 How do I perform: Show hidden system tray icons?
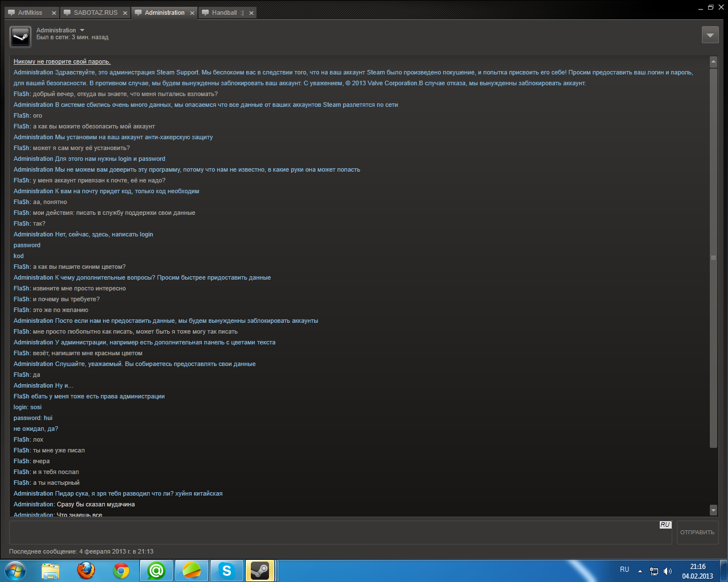pos(640,571)
